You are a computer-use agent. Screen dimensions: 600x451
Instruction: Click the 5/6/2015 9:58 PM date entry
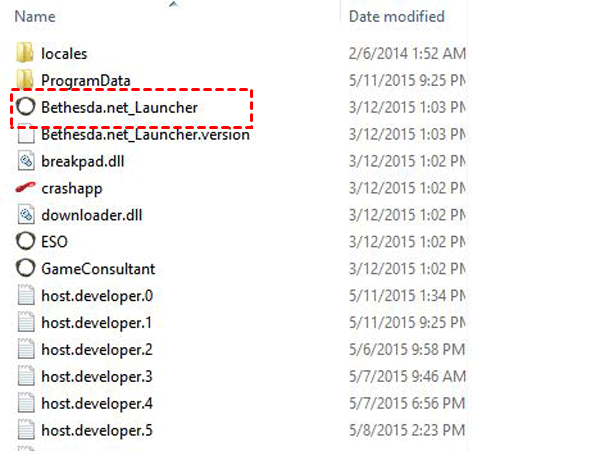click(407, 350)
